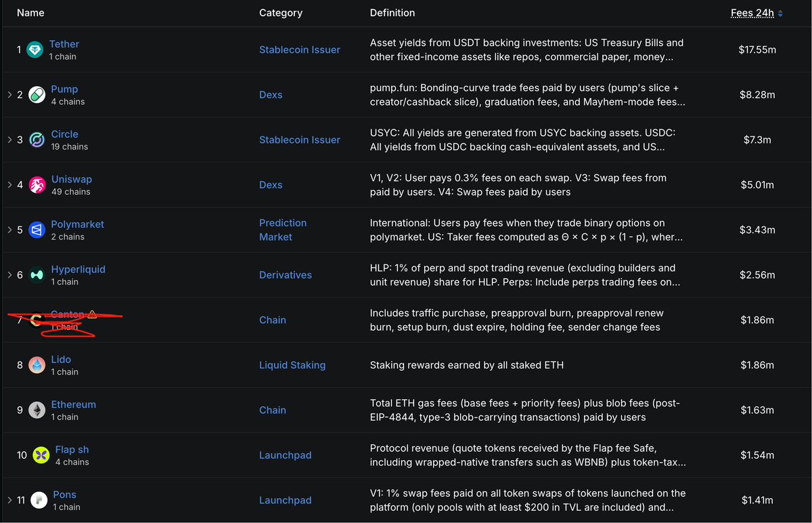Sort by the Fees 24h column header
Viewport: 812px width, 523px height.
click(752, 13)
